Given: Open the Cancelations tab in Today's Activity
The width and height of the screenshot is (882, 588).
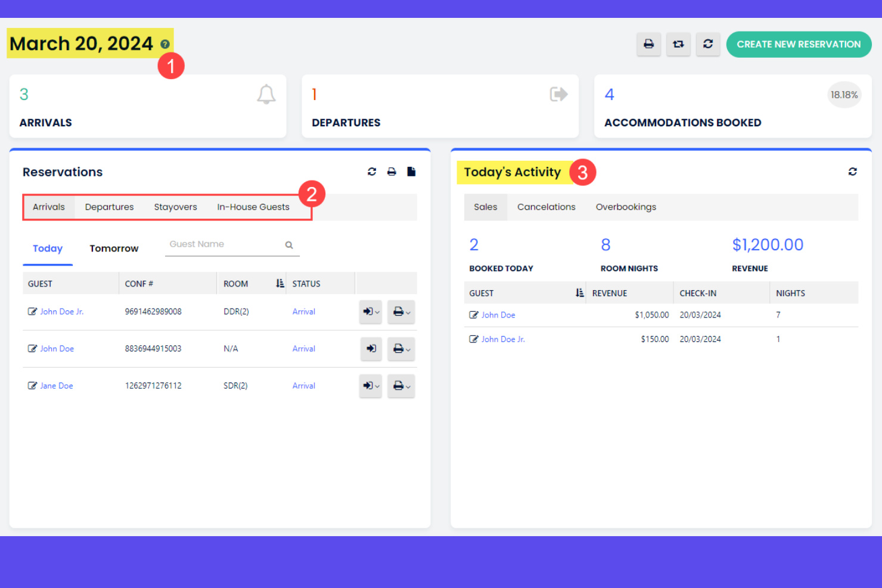Looking at the screenshot, I should [546, 207].
